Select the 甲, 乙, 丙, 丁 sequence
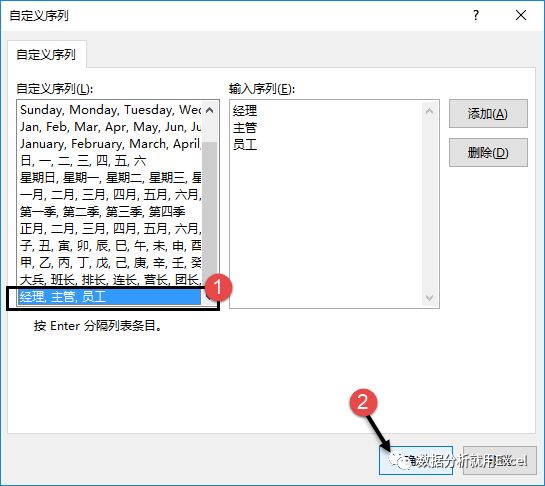This screenshot has height=486, width=545. pyautogui.click(x=110, y=263)
